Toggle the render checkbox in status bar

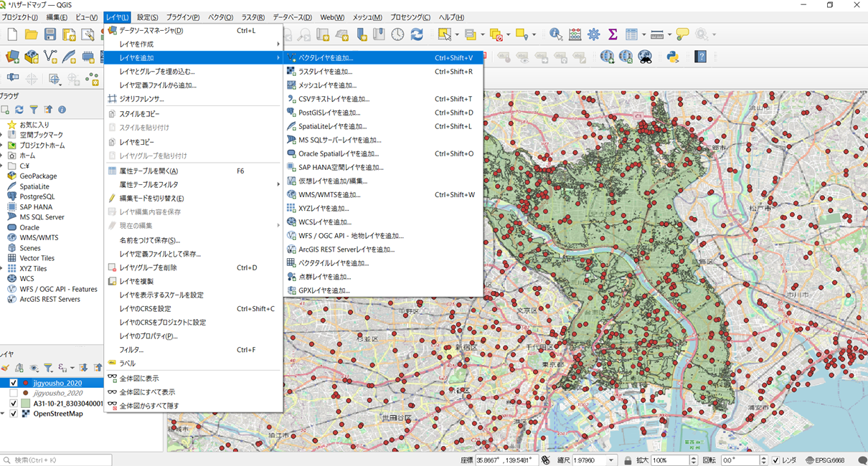[775, 460]
